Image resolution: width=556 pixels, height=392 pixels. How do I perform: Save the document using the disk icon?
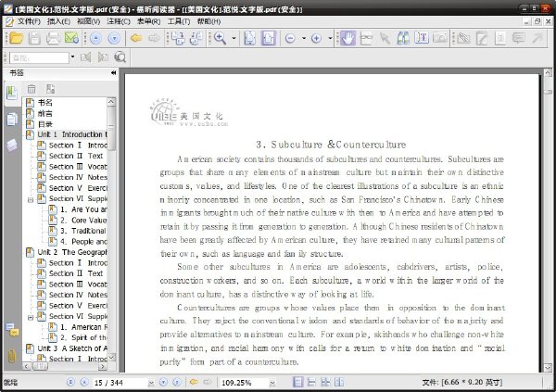pos(34,38)
